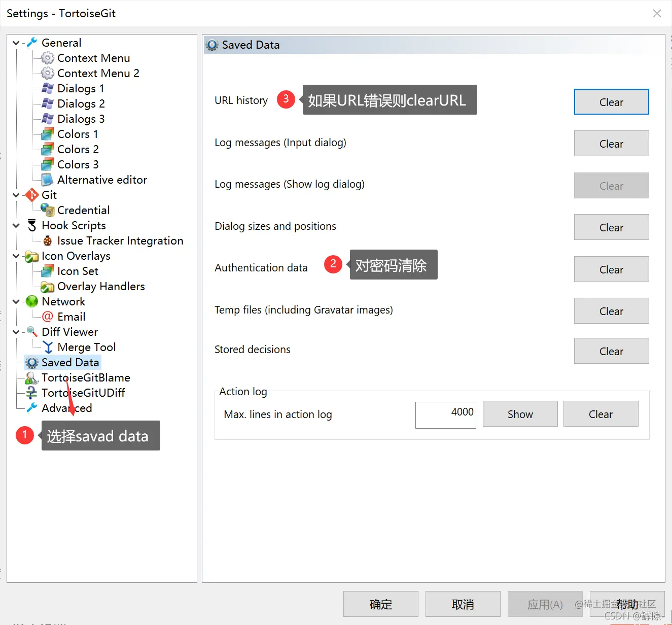Click the Issue Tracker bug icon

(48, 240)
